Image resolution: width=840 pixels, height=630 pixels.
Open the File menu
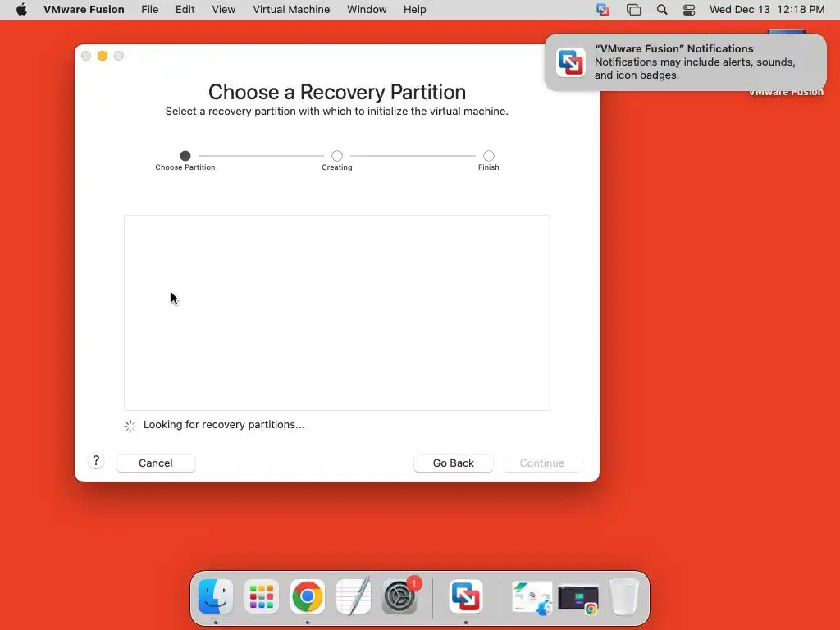pyautogui.click(x=149, y=10)
